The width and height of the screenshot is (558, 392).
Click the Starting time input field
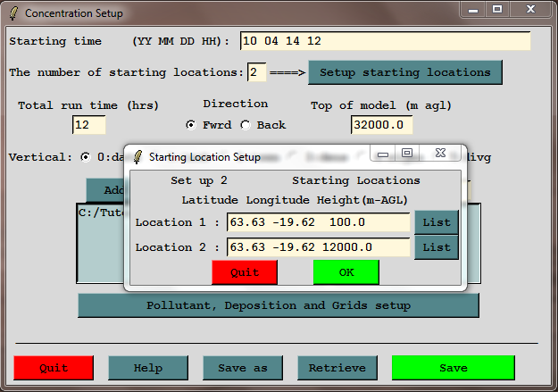point(385,41)
